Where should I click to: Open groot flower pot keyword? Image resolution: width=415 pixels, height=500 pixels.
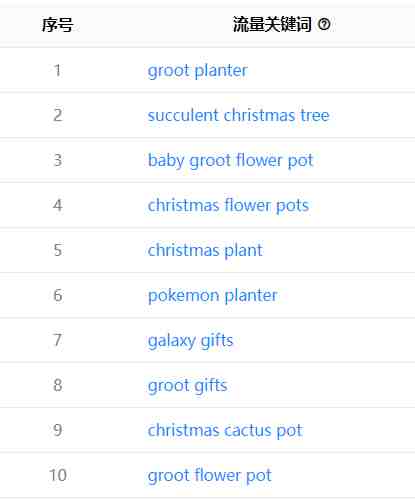(210, 476)
